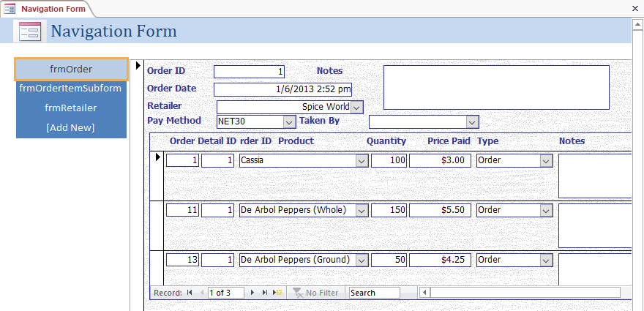Screen dimensions: 644x311
Task: Click price paid $4.25 field
Action: click(x=441, y=260)
